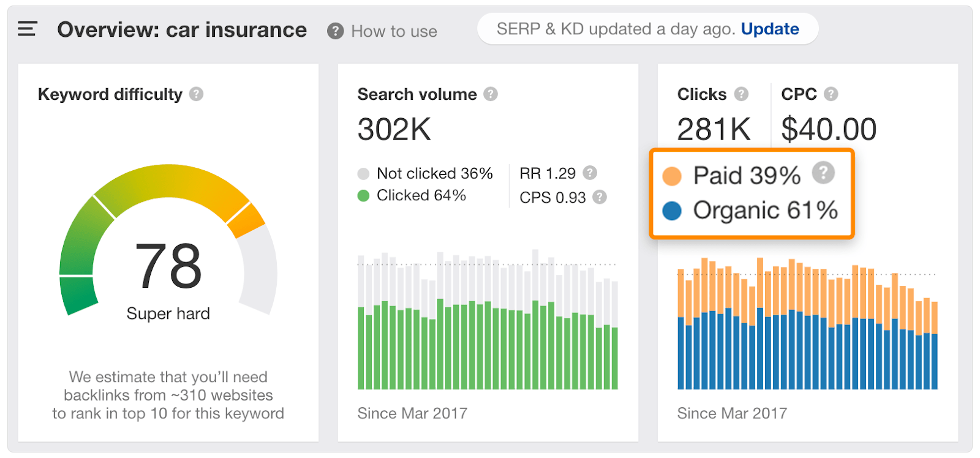Image resolution: width=980 pixels, height=458 pixels.
Task: Open the hamburger menu icon
Action: (x=28, y=28)
